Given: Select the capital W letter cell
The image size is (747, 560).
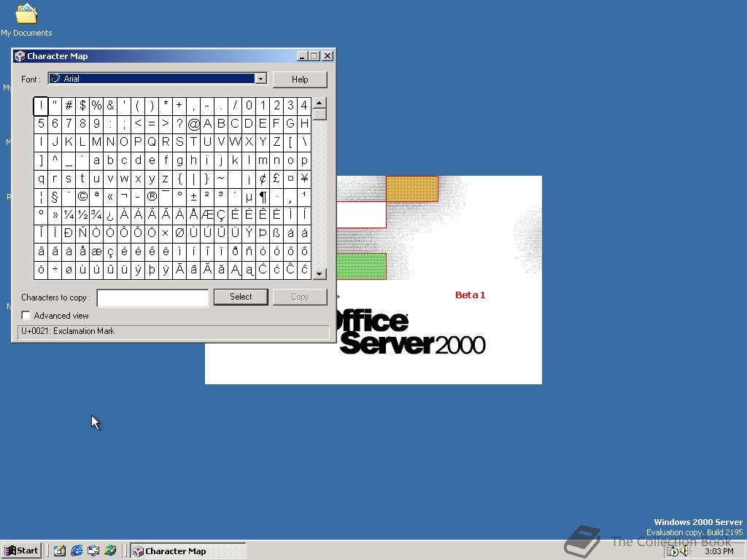Looking at the screenshot, I should pos(235,142).
